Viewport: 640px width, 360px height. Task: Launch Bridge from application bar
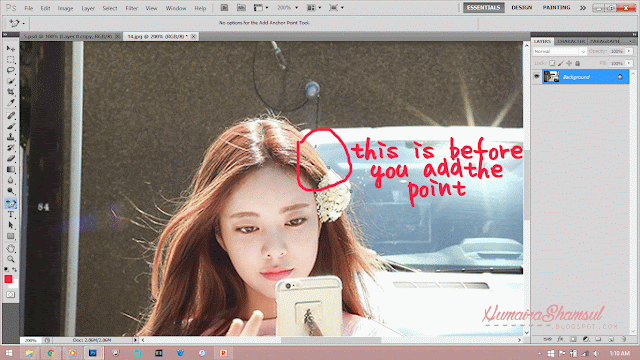click(224, 7)
